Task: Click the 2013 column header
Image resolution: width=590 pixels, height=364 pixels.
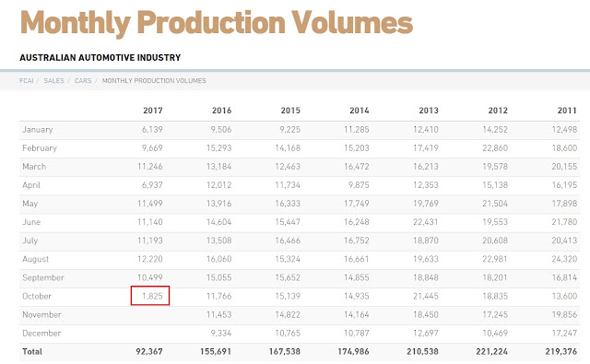Action: tap(429, 111)
